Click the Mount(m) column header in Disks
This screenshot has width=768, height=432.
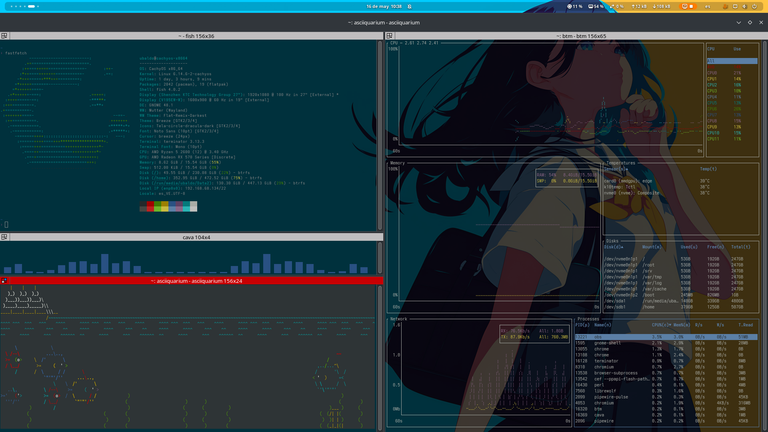click(x=651, y=247)
